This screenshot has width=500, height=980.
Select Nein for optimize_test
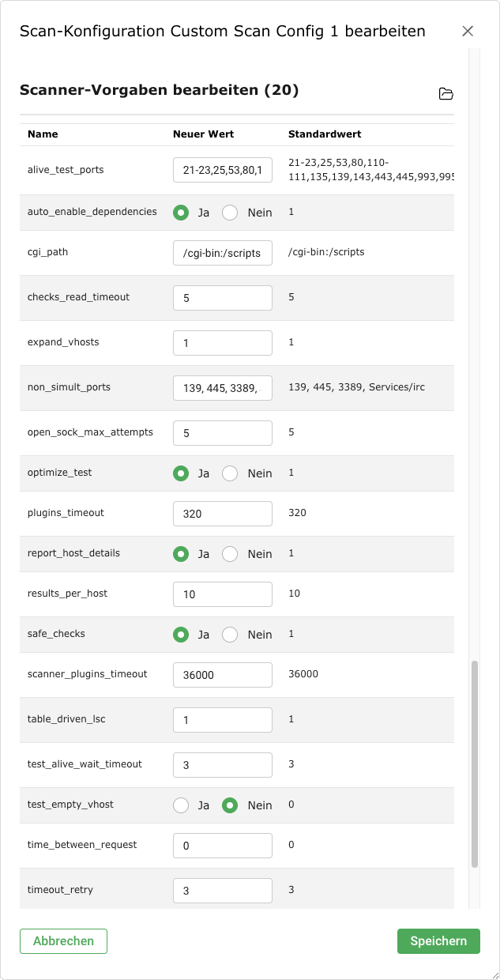pyautogui.click(x=230, y=473)
